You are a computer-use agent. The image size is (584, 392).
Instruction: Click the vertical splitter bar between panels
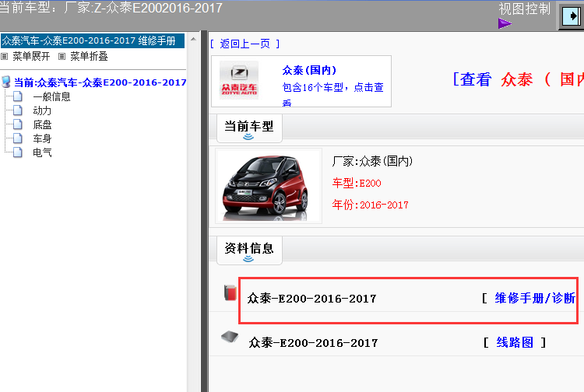[204, 212]
